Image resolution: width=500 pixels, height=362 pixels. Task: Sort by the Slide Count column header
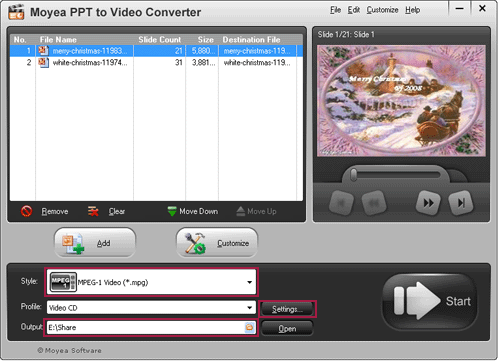[x=159, y=39]
